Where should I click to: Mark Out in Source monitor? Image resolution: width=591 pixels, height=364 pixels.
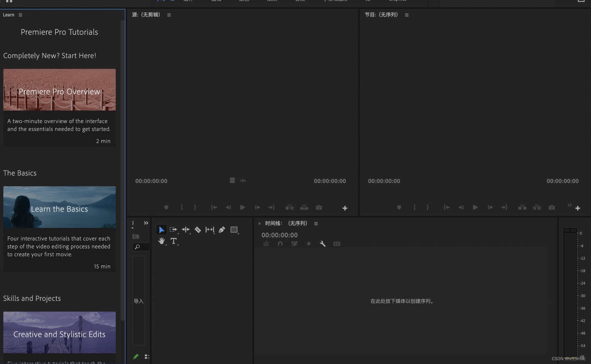[x=195, y=207]
